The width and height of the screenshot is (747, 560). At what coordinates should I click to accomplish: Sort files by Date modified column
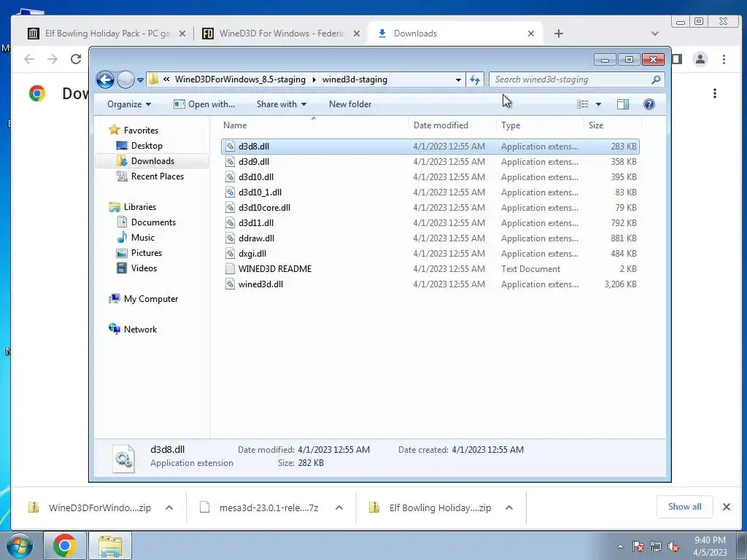tap(452, 125)
